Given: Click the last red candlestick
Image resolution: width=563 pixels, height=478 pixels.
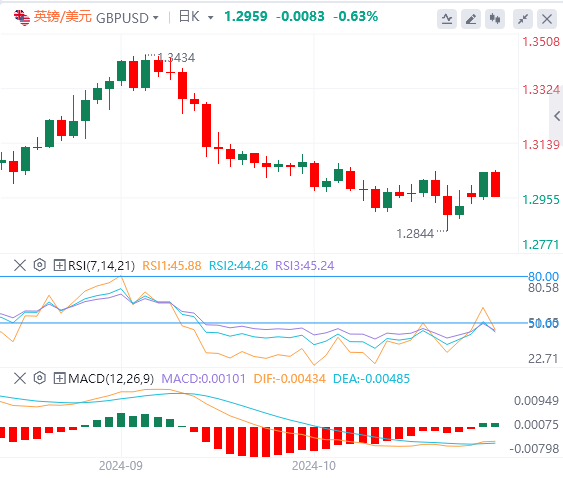Looking at the screenshot, I should pyautogui.click(x=495, y=184).
